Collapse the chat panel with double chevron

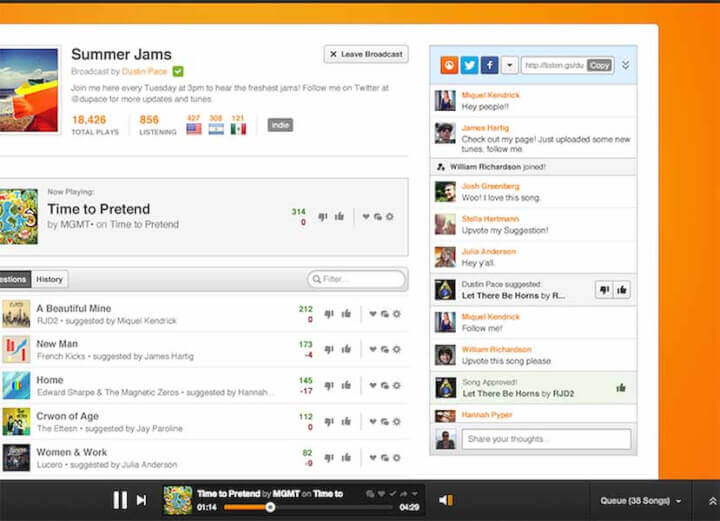pos(625,65)
